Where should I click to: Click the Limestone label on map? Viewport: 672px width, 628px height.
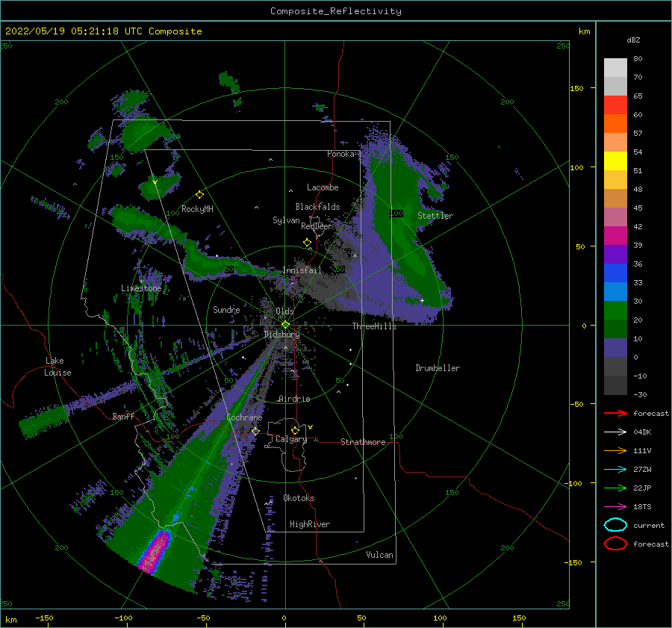[141, 288]
